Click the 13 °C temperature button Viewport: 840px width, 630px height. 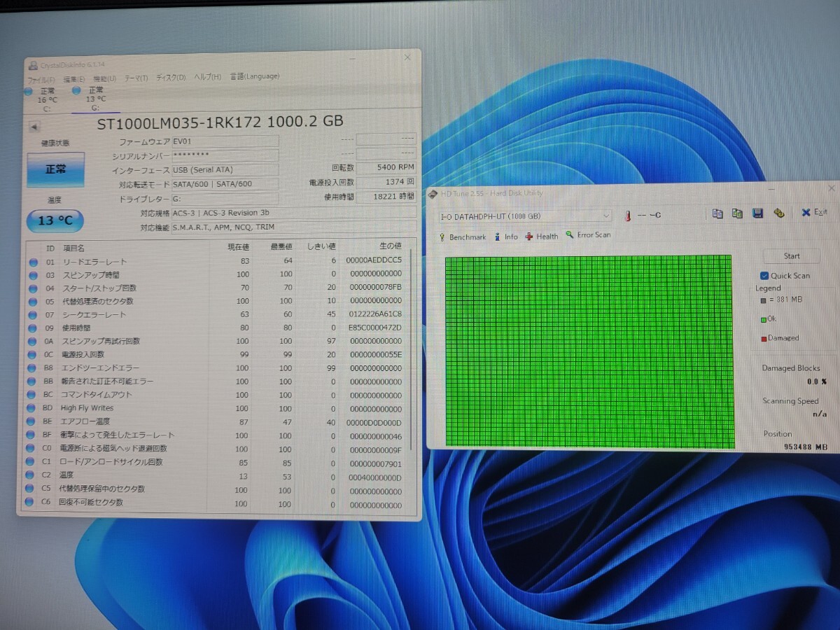pyautogui.click(x=55, y=220)
